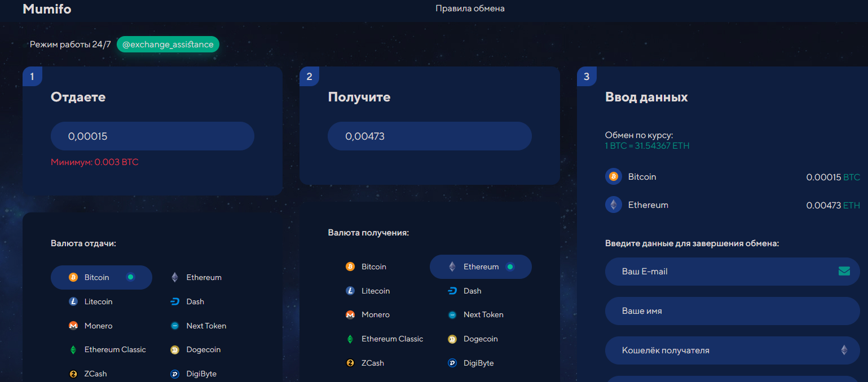Focus the Отдаете amount field
This screenshot has height=382, width=868.
pyautogui.click(x=152, y=136)
